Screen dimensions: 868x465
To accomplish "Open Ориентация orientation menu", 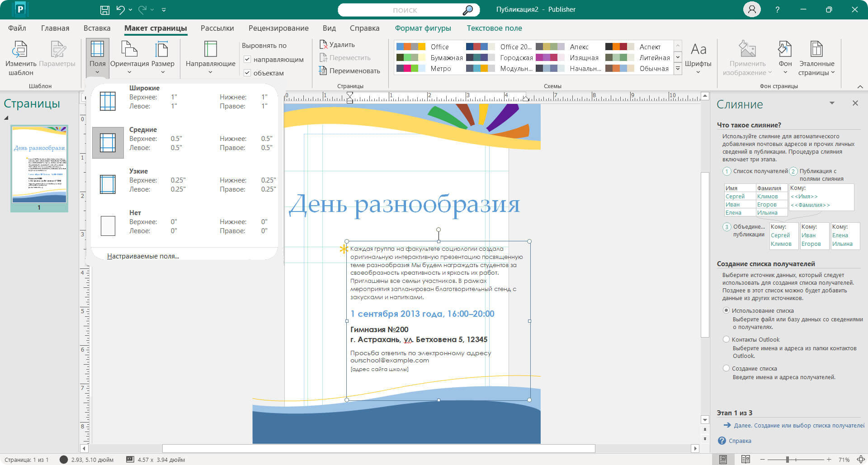I will (129, 58).
